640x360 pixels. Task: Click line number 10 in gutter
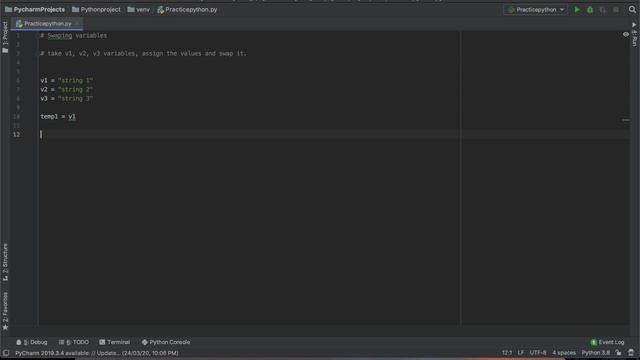16,116
